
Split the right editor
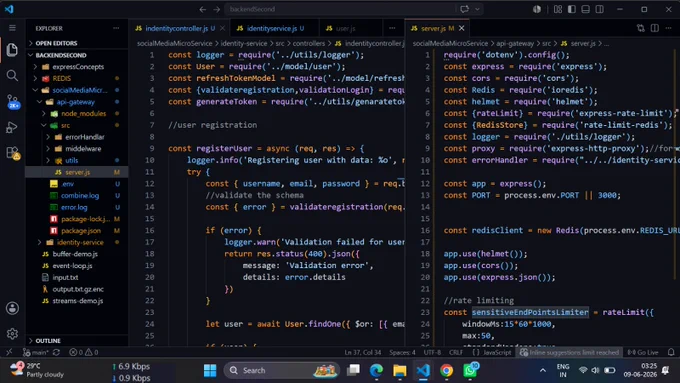click(655, 28)
